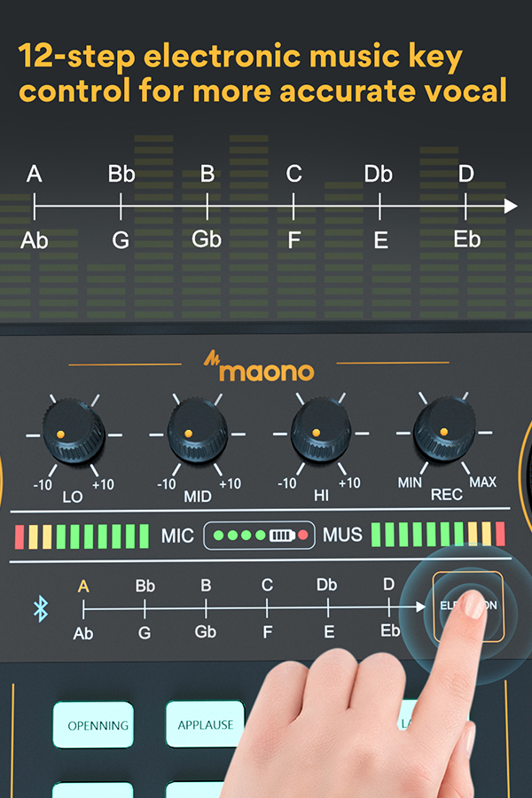Image resolution: width=532 pixels, height=798 pixels.
Task: Click the battery level indicator icon
Action: click(x=282, y=536)
